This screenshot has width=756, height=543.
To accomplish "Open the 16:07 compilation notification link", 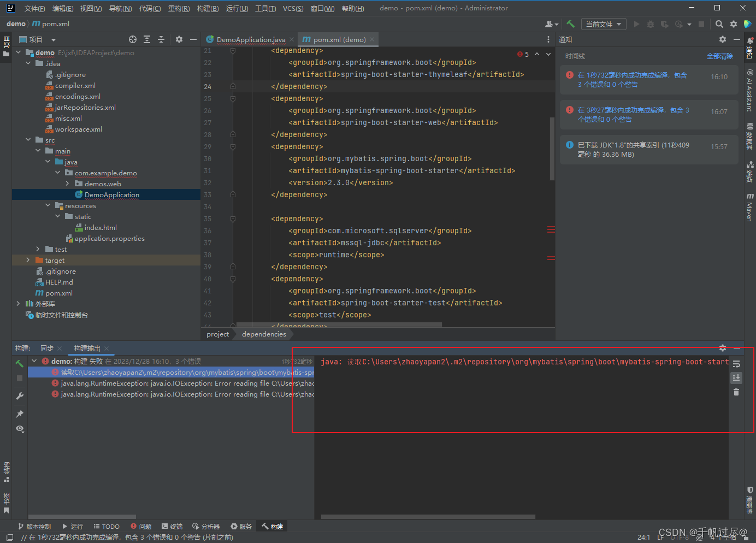I will tap(633, 115).
